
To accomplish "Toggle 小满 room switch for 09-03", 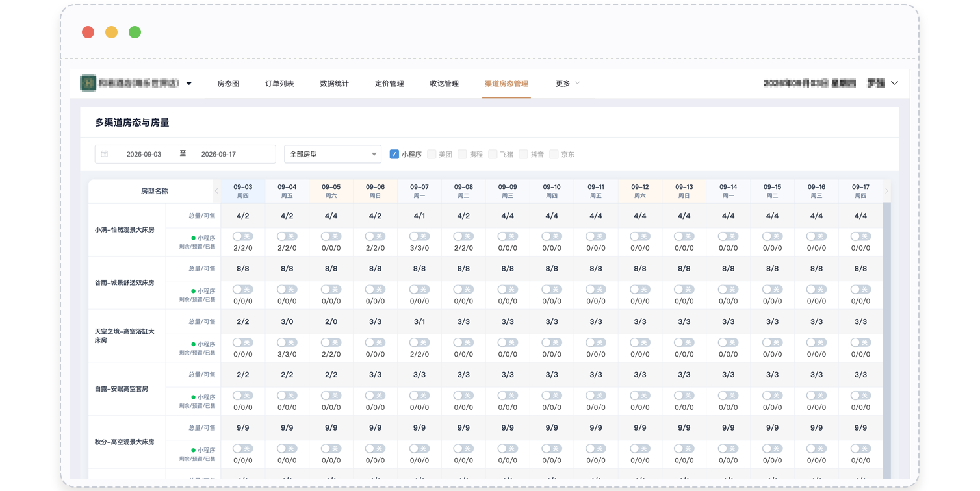I will [x=242, y=236].
